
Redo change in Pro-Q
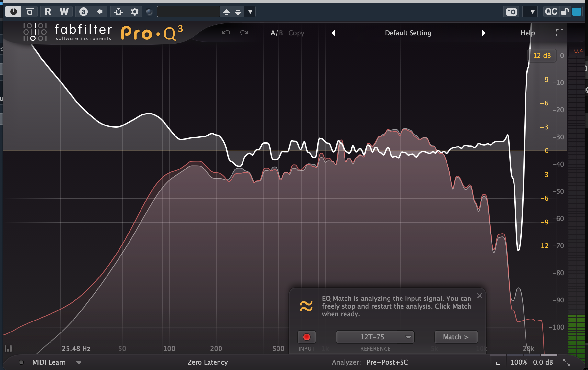tap(244, 33)
